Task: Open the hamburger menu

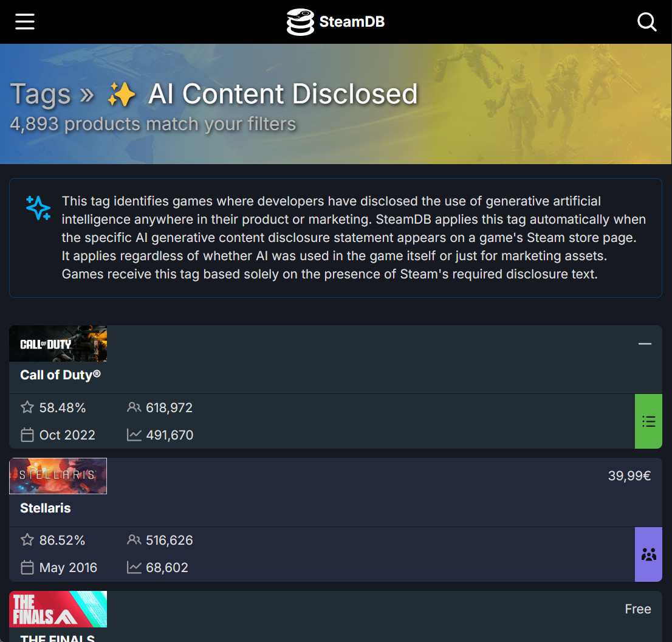Action: (25, 21)
